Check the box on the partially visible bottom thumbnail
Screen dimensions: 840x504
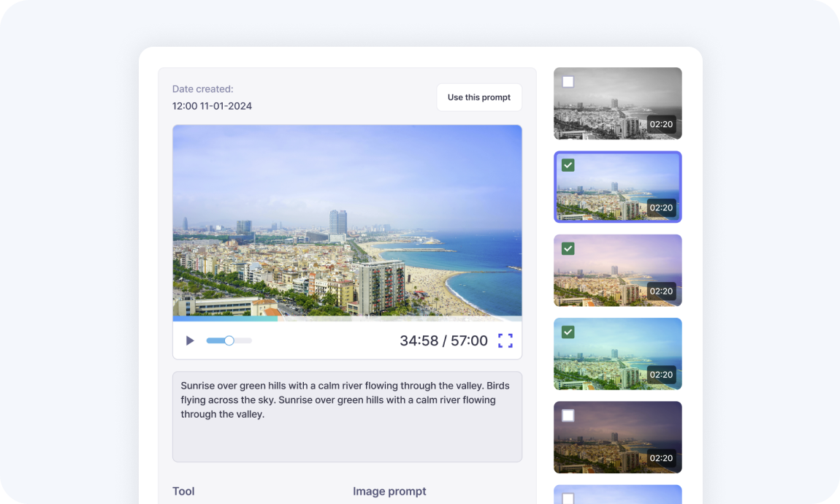[568, 498]
